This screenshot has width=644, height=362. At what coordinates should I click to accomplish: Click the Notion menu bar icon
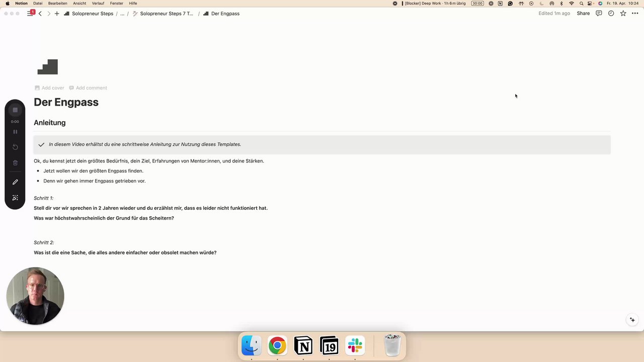click(500, 3)
